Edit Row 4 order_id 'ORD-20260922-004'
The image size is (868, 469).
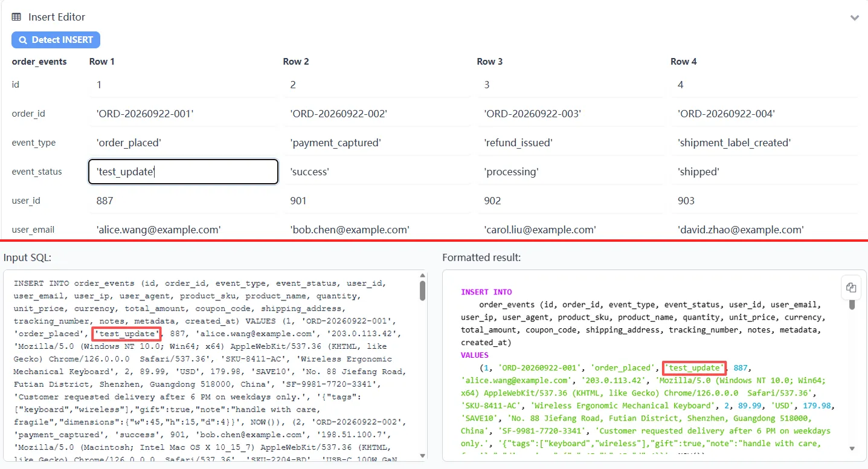coord(765,114)
